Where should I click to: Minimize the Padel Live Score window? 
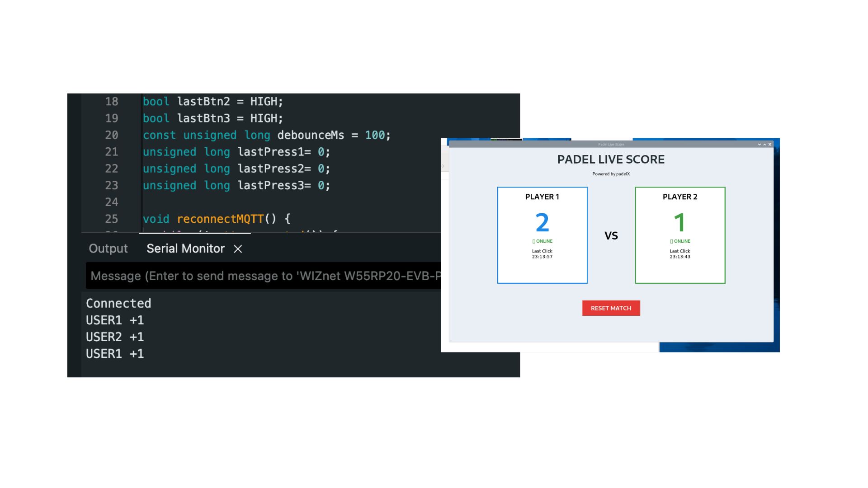coord(759,145)
